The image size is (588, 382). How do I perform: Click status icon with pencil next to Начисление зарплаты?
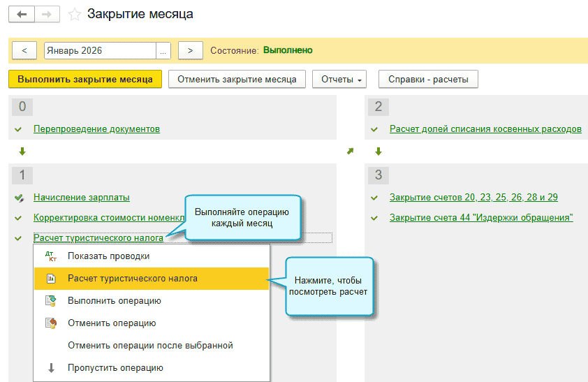click(19, 198)
